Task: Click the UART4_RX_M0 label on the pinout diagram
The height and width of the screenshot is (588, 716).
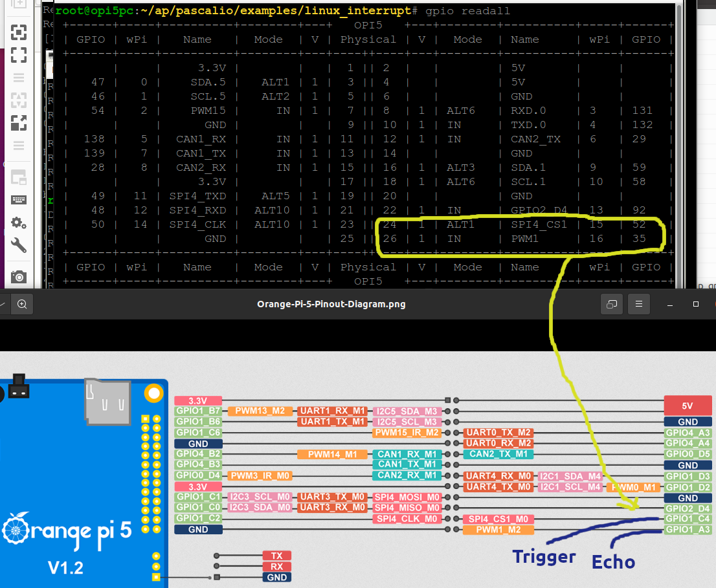Action: tap(498, 476)
